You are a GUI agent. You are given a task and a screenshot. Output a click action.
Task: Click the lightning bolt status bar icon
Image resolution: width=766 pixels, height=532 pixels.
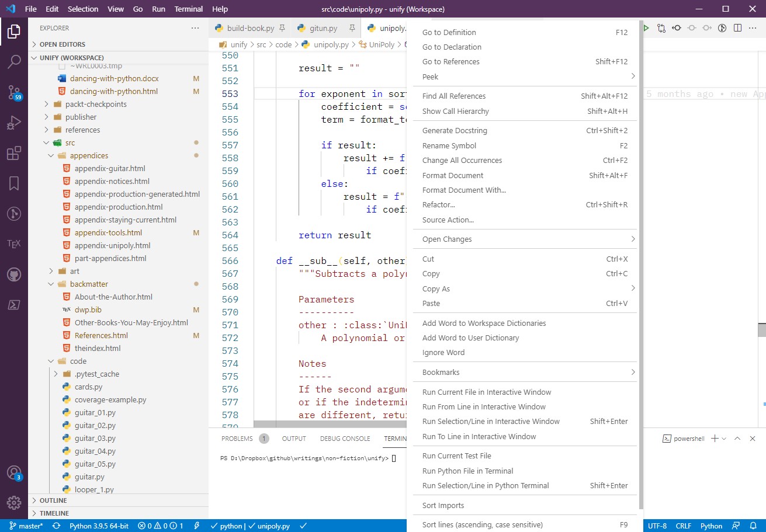tap(197, 526)
